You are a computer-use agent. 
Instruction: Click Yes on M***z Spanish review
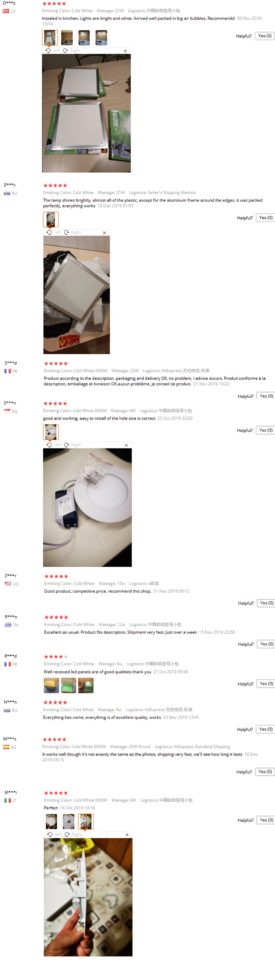click(265, 772)
